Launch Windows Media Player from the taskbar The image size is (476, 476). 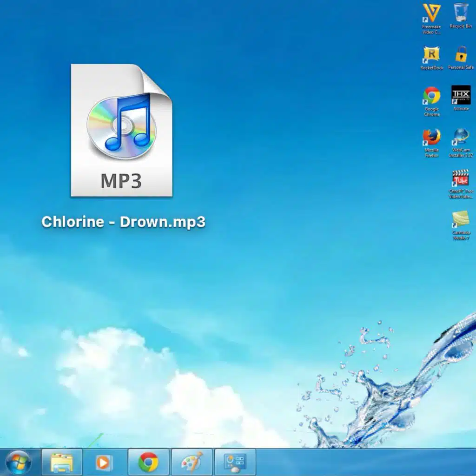[x=104, y=463]
